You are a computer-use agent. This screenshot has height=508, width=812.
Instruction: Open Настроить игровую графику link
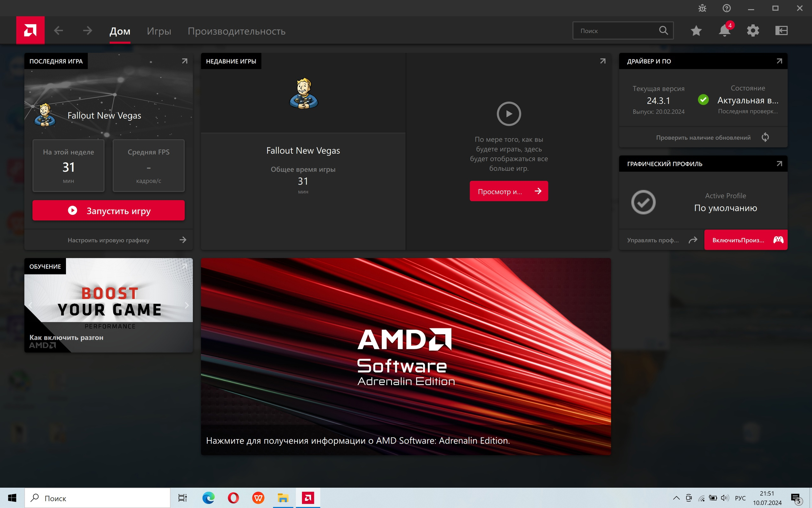pos(108,240)
